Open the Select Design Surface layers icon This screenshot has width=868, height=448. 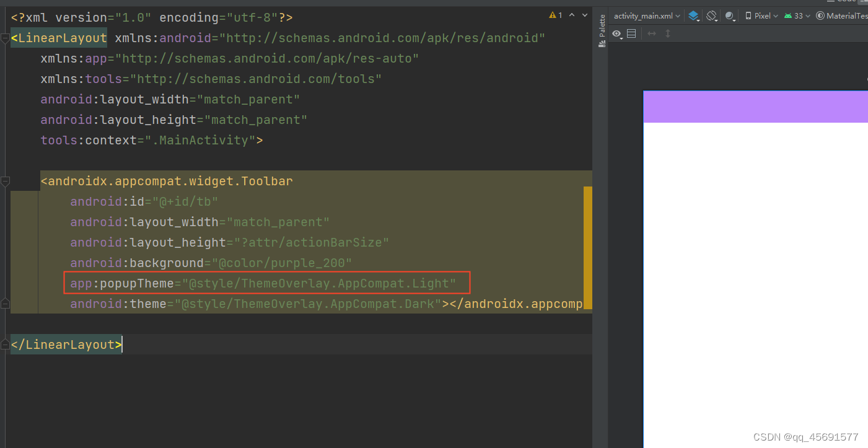[x=694, y=16]
